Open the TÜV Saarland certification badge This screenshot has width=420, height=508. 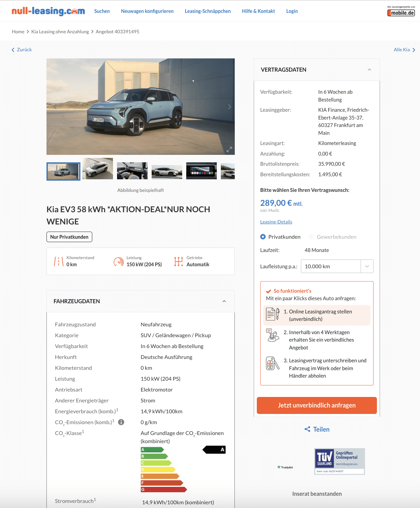[340, 461]
